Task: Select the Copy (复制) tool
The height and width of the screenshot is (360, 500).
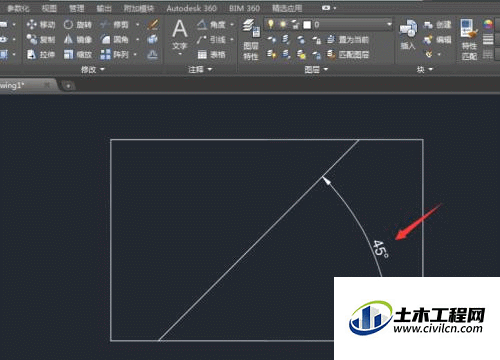Action: 40,40
